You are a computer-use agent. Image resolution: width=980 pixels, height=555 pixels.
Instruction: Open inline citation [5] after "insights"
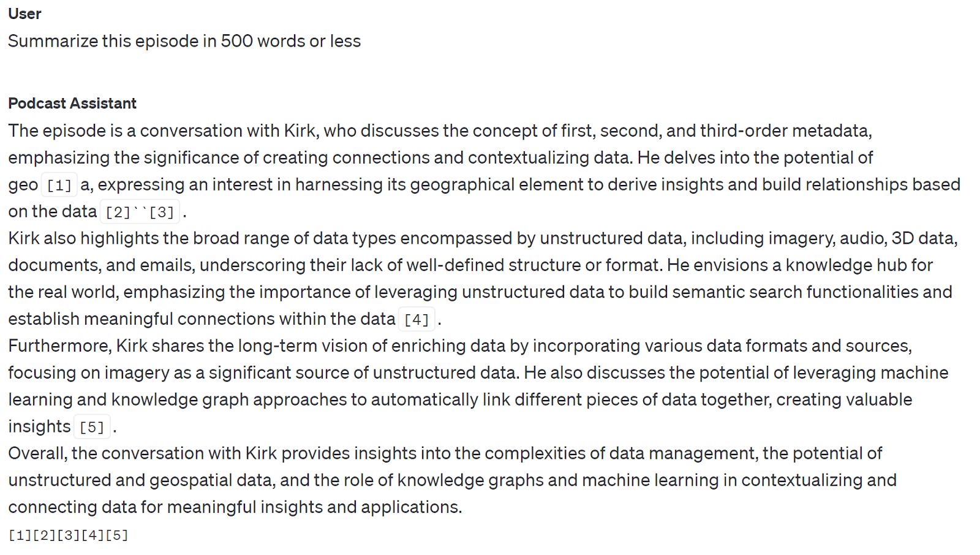tap(92, 427)
